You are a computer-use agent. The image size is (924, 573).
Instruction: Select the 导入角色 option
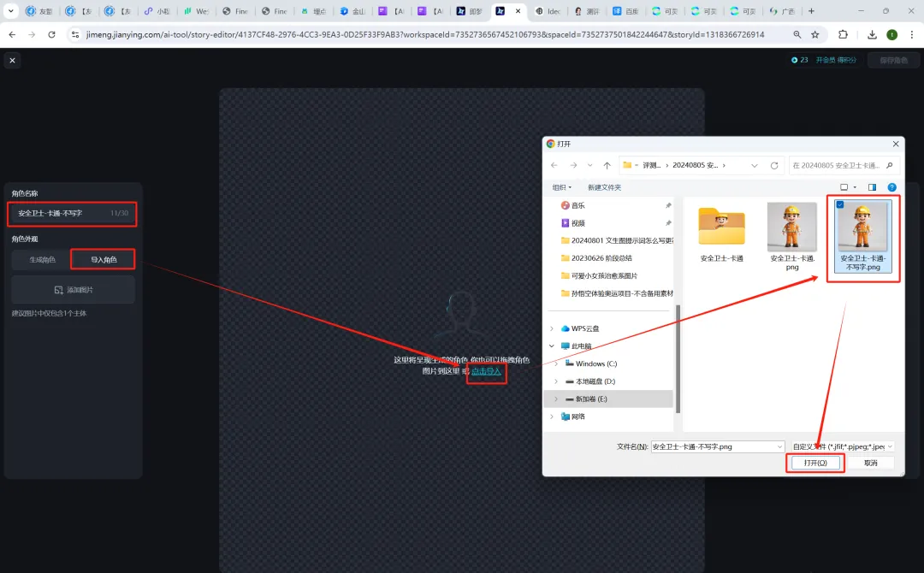point(104,260)
